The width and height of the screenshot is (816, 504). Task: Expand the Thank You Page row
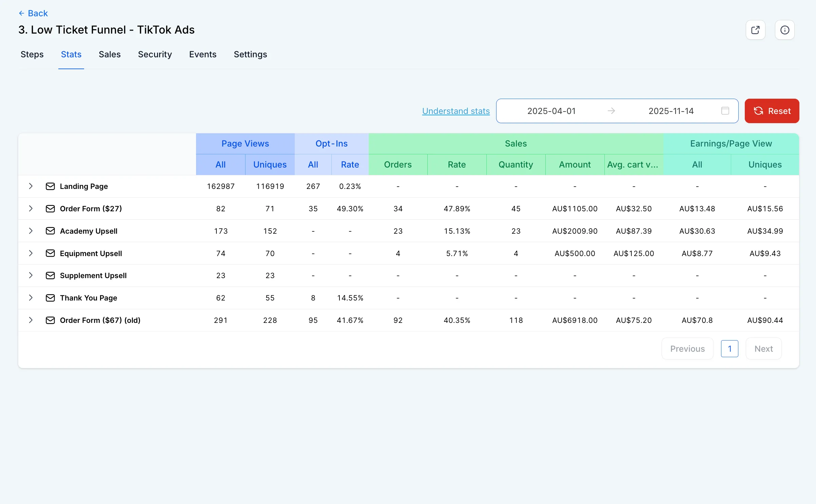point(31,298)
